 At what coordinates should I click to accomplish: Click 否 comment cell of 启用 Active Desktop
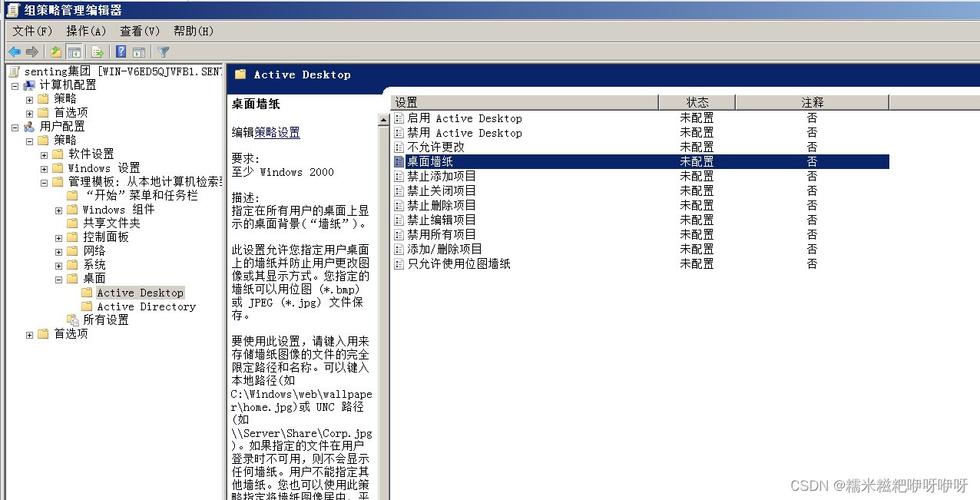pos(812,118)
